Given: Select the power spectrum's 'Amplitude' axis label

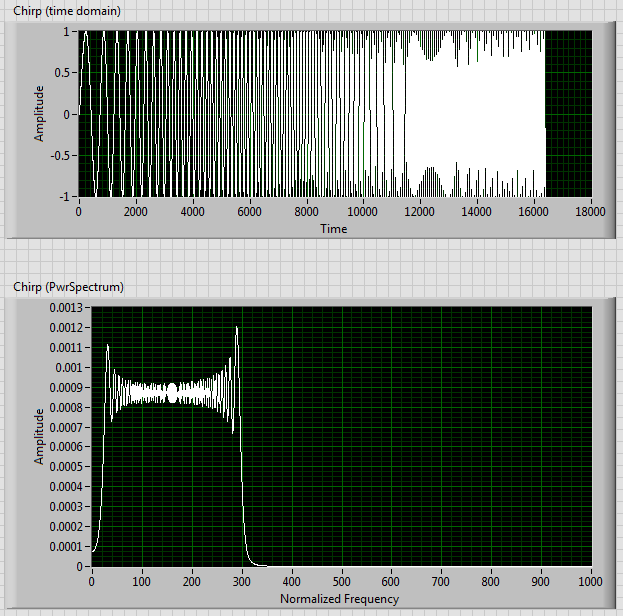Looking at the screenshot, I should tap(39, 436).
